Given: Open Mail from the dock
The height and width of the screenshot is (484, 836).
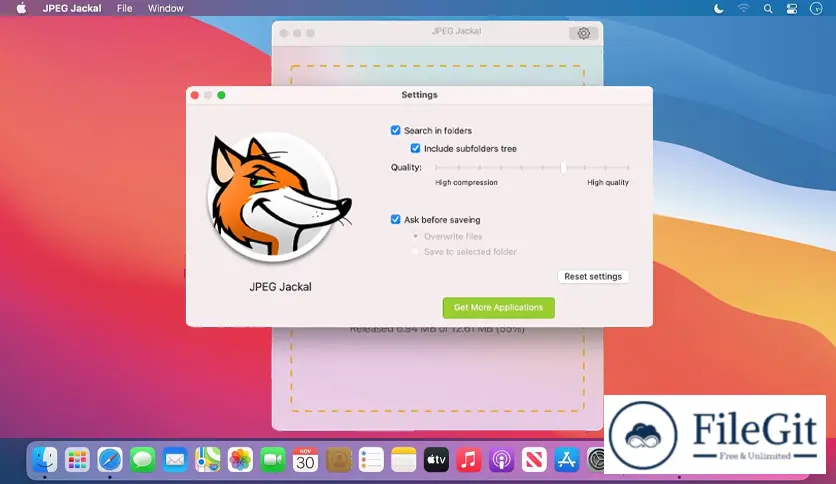Looking at the screenshot, I should (x=175, y=459).
